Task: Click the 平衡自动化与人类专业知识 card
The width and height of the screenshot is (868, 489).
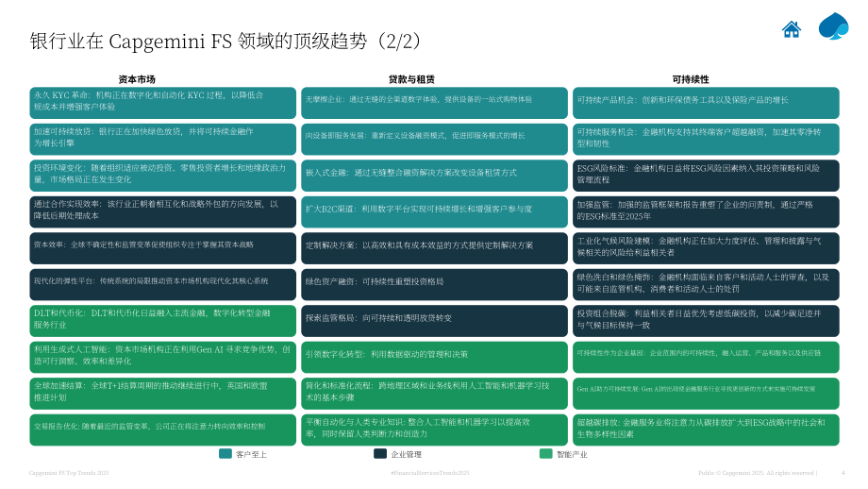Action: pyautogui.click(x=435, y=430)
